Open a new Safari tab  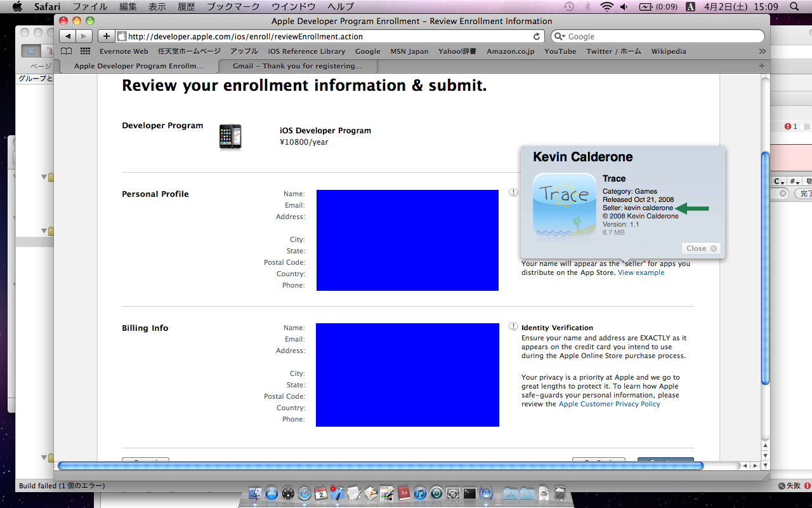[x=761, y=65]
